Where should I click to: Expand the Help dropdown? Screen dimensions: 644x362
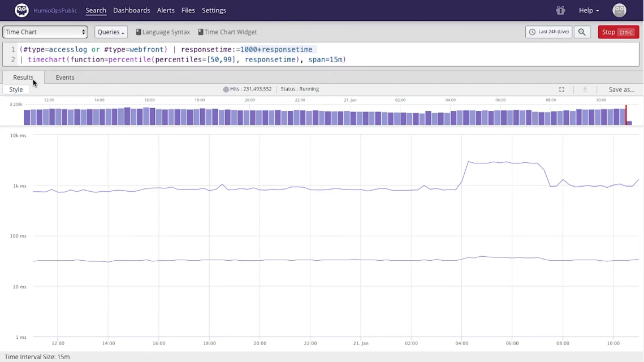(589, 10)
